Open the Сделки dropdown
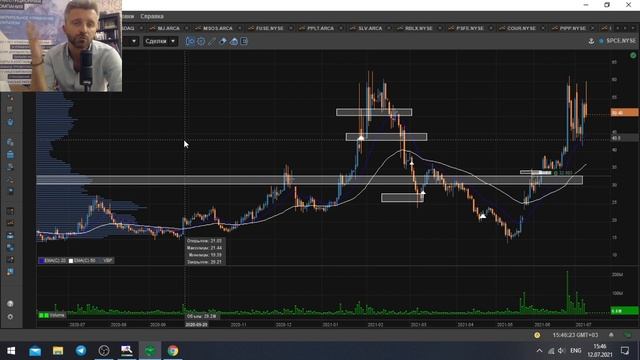 tap(160, 41)
